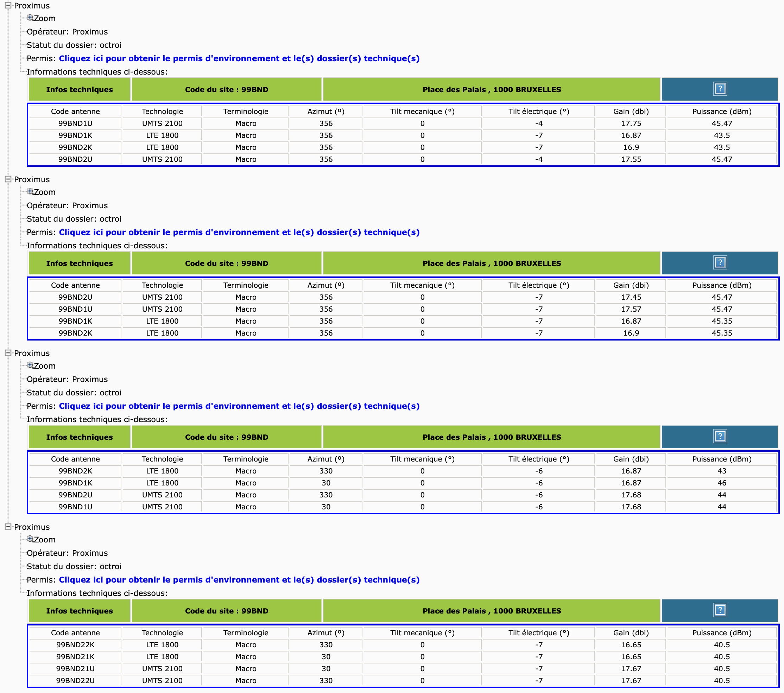784x693 pixels.
Task: Click gain 16.65 in the 99BND21K row
Action: click(631, 656)
